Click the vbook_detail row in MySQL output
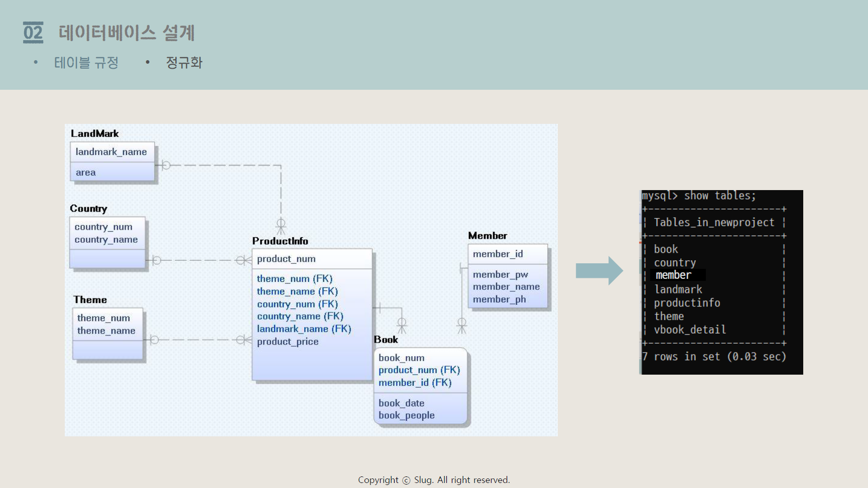 [x=690, y=330]
